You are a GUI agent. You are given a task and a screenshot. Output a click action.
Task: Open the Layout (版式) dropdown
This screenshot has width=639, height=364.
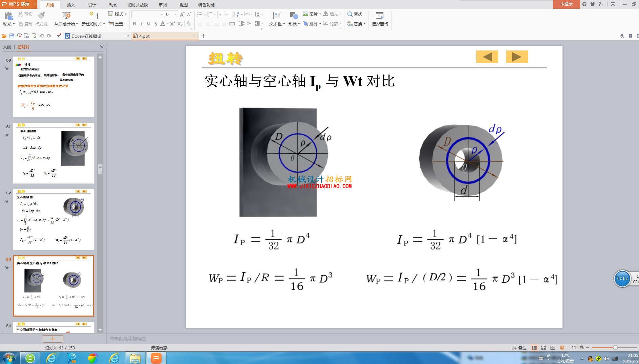pos(117,14)
